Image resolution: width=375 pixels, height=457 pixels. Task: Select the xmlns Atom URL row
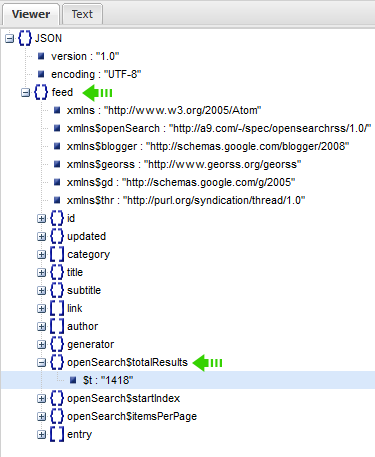(x=164, y=110)
